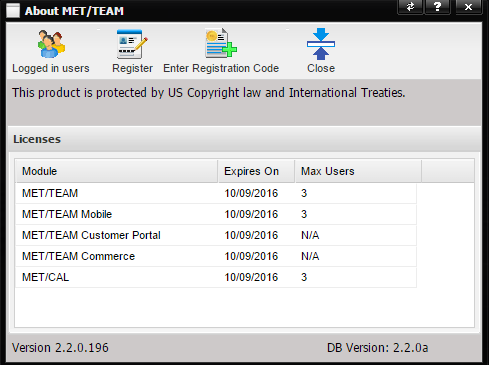This screenshot has width=489, height=365.
Task: Click the Register card icon
Action: coord(132,44)
